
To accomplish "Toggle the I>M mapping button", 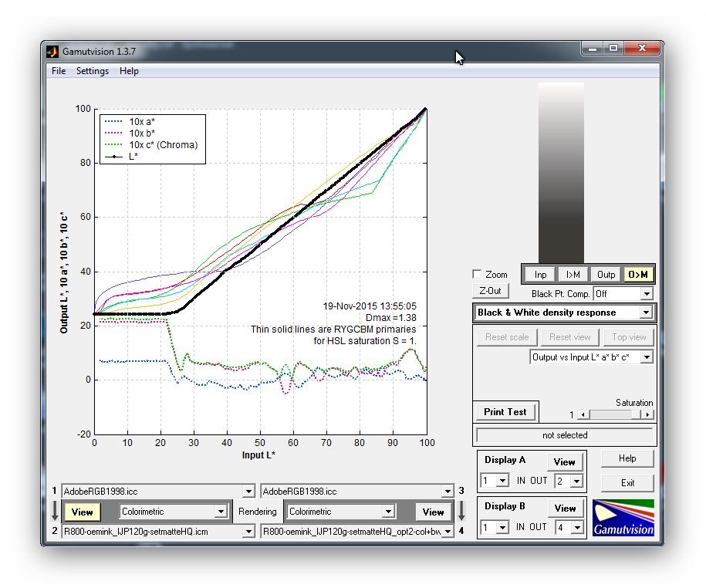I will click(x=573, y=275).
